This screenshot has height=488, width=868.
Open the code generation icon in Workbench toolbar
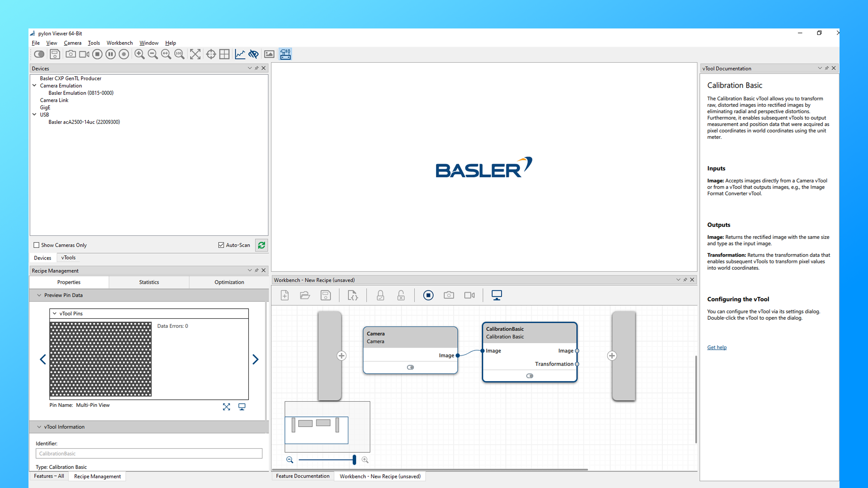tap(352, 295)
